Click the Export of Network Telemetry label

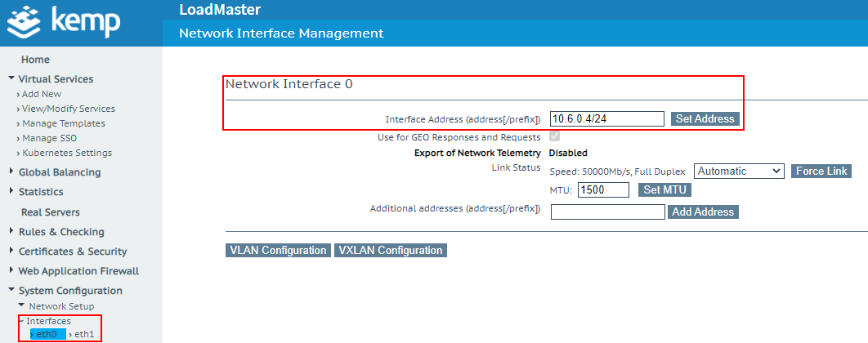pos(477,154)
